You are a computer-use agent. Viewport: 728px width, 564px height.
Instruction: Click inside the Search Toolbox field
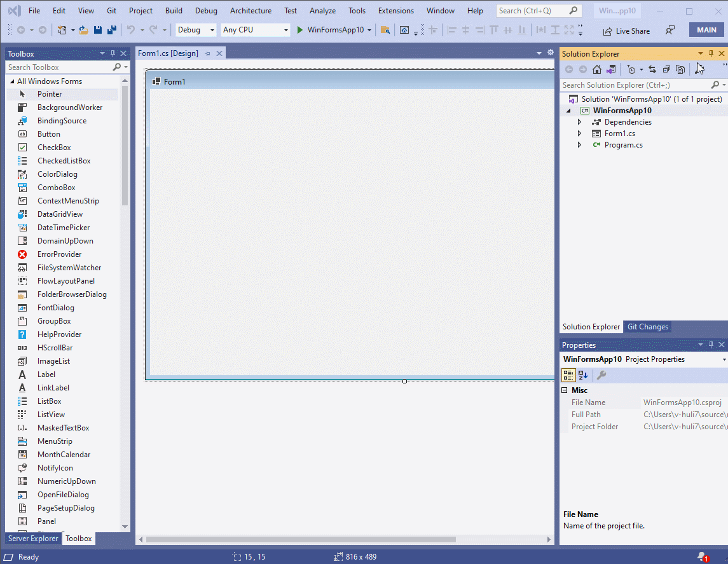pyautogui.click(x=57, y=67)
